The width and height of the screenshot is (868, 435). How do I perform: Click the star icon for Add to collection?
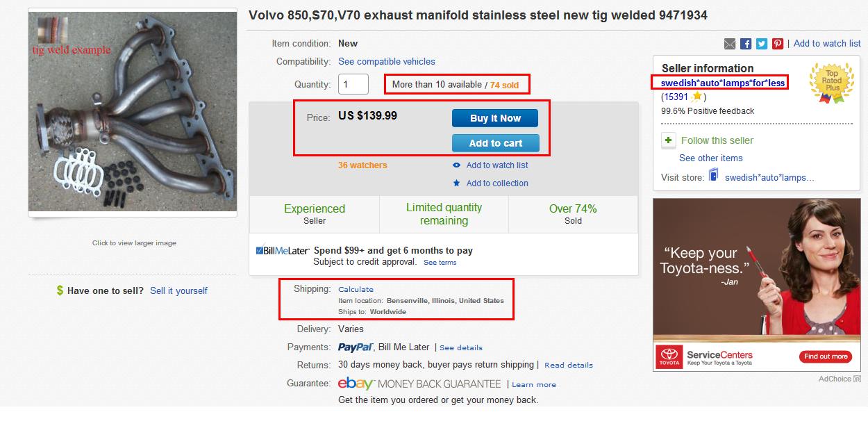click(456, 183)
